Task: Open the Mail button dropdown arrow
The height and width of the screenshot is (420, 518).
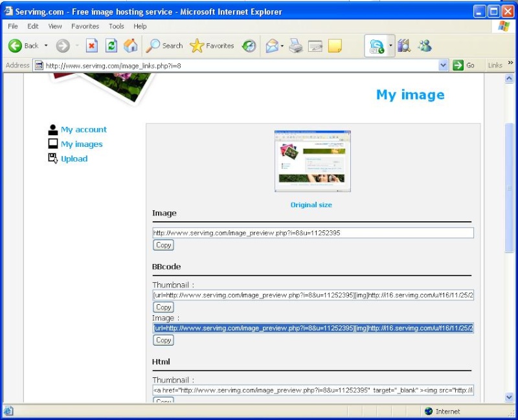Action: (x=282, y=45)
